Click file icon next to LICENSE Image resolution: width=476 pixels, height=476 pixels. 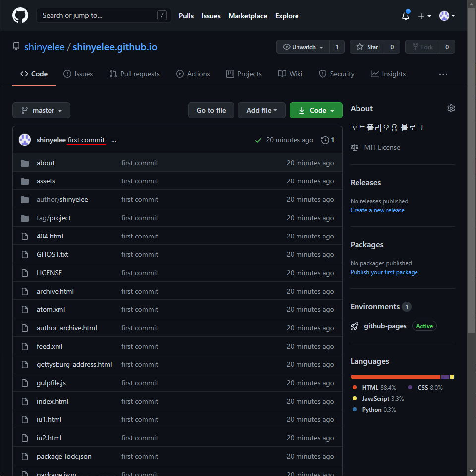point(25,273)
